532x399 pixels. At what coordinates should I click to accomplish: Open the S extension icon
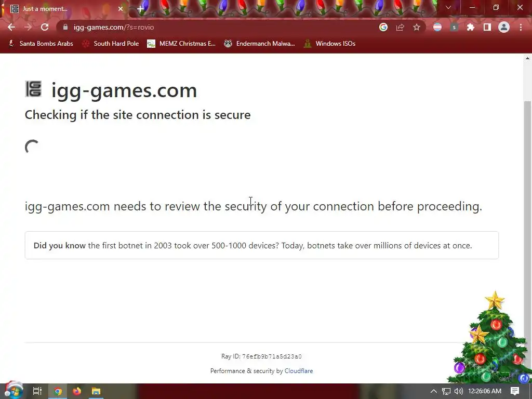click(x=454, y=28)
